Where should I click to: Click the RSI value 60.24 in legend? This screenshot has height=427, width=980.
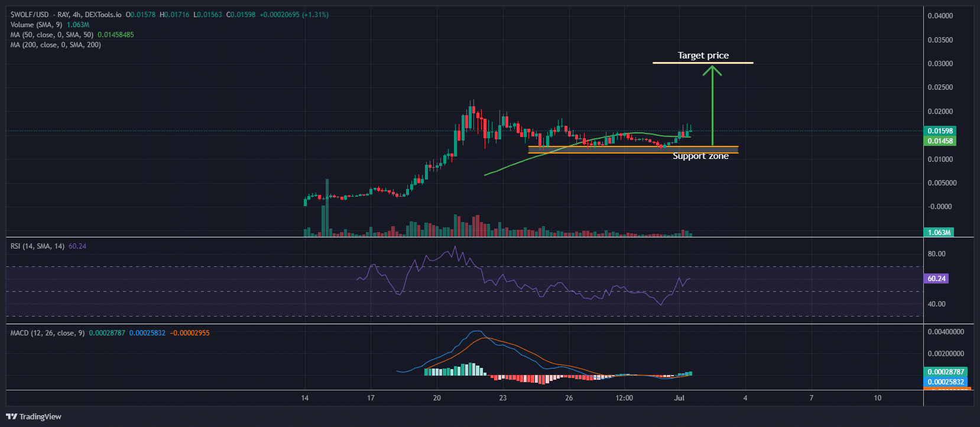77,246
